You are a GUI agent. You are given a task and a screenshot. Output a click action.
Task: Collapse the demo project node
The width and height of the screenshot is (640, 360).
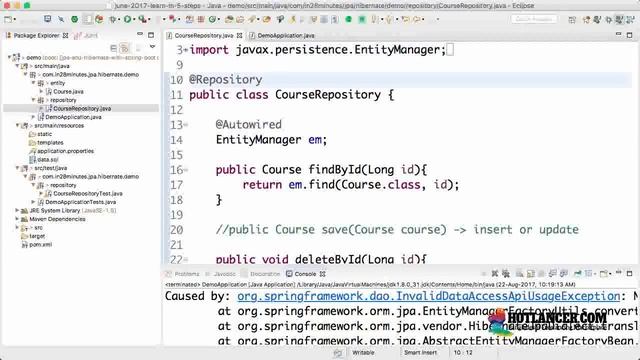tap(9, 58)
